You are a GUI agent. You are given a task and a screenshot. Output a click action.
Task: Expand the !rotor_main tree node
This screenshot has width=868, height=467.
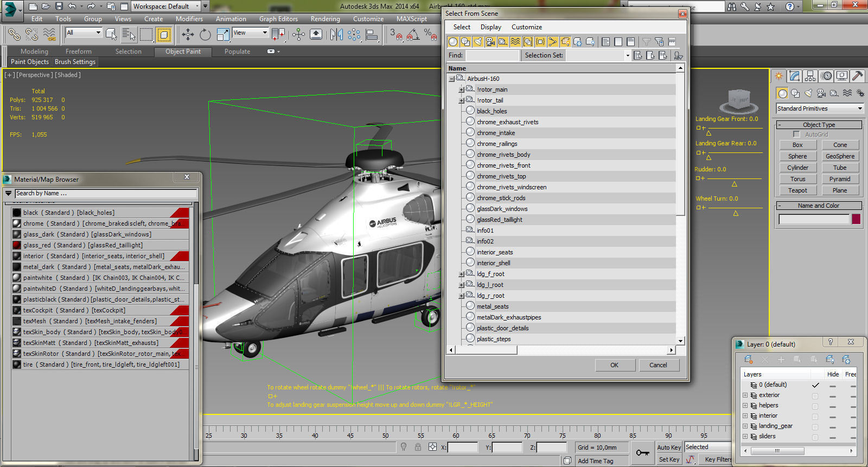(461, 89)
